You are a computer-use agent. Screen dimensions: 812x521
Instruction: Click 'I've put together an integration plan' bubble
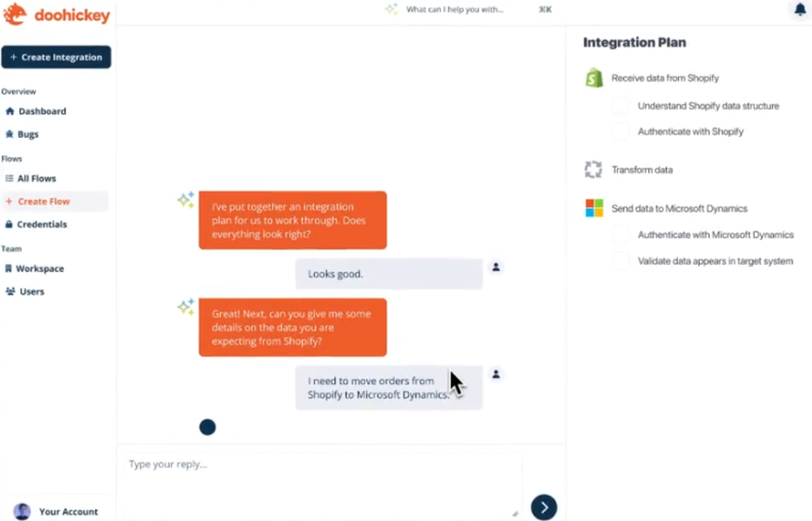point(292,220)
